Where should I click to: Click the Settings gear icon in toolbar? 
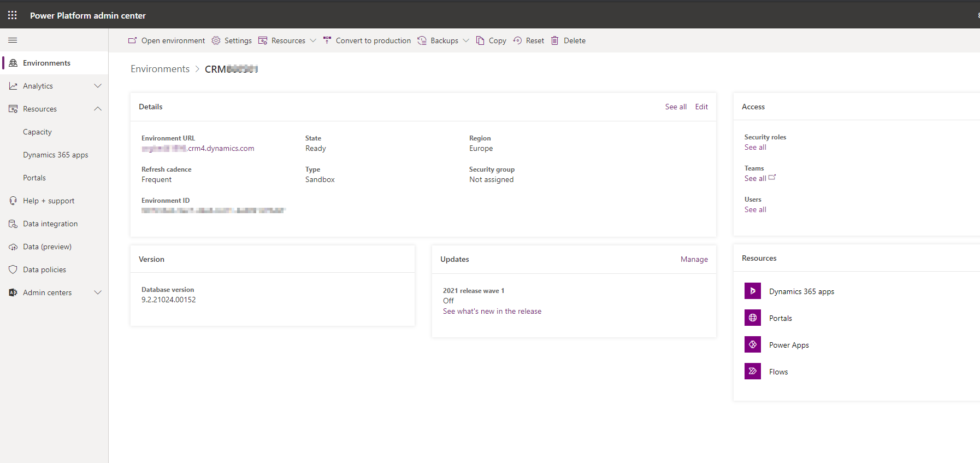[x=216, y=40]
